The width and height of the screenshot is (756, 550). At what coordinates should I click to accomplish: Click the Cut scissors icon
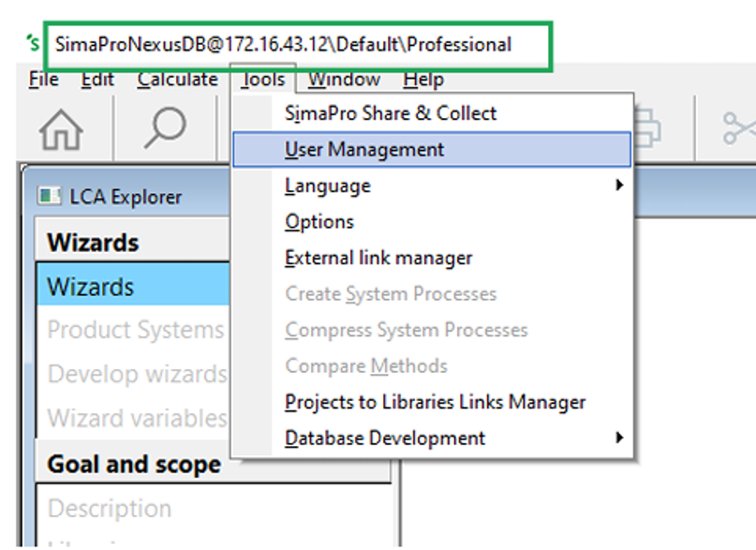[738, 128]
